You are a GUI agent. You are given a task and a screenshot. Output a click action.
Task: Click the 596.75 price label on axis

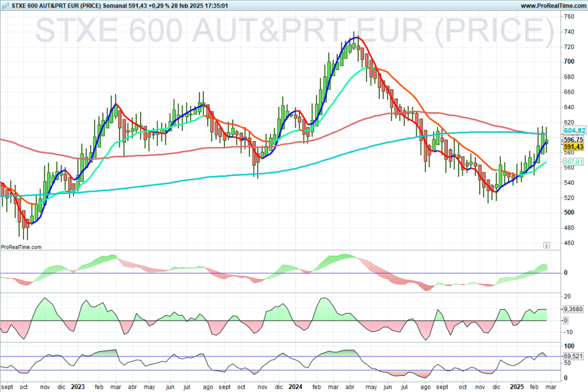tap(574, 139)
